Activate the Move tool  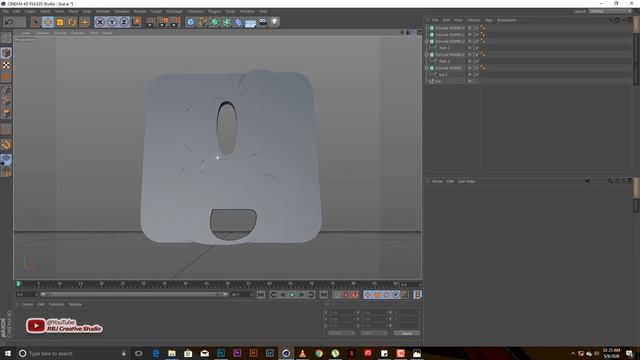tap(48, 22)
